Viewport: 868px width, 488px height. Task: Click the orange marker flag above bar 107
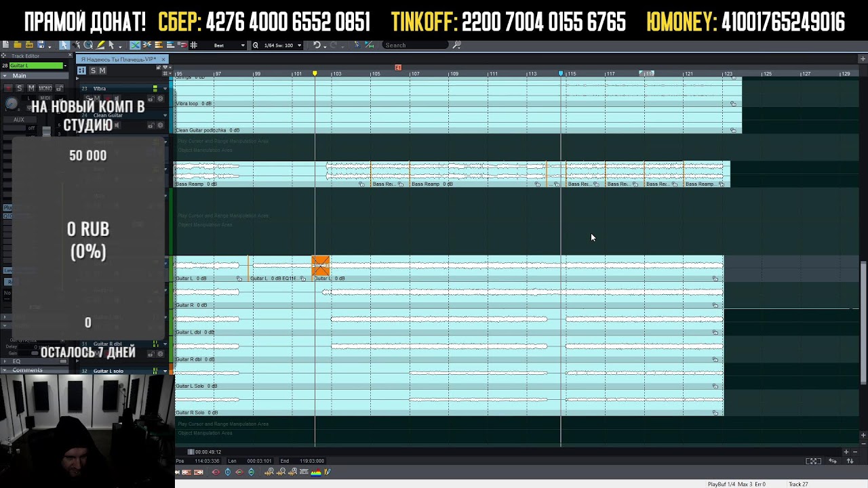pos(398,67)
